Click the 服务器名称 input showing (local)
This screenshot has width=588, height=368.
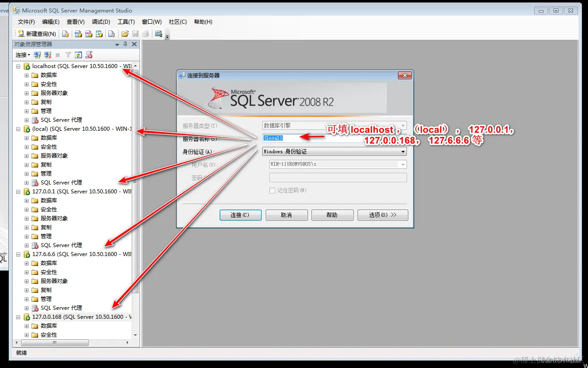click(x=334, y=138)
